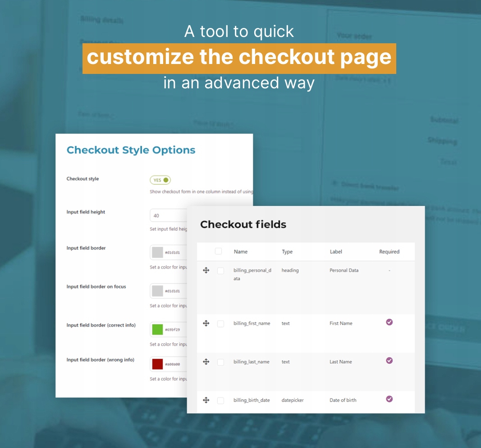Click drag handle for billing_first_name row
481x448 pixels.
click(206, 323)
